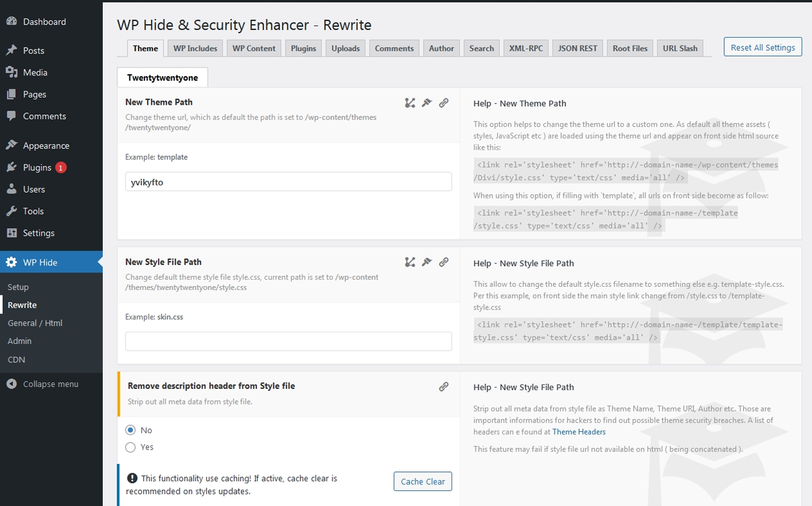812x506 pixels.
Task: Focus the New Theme Path input field
Action: [x=288, y=182]
